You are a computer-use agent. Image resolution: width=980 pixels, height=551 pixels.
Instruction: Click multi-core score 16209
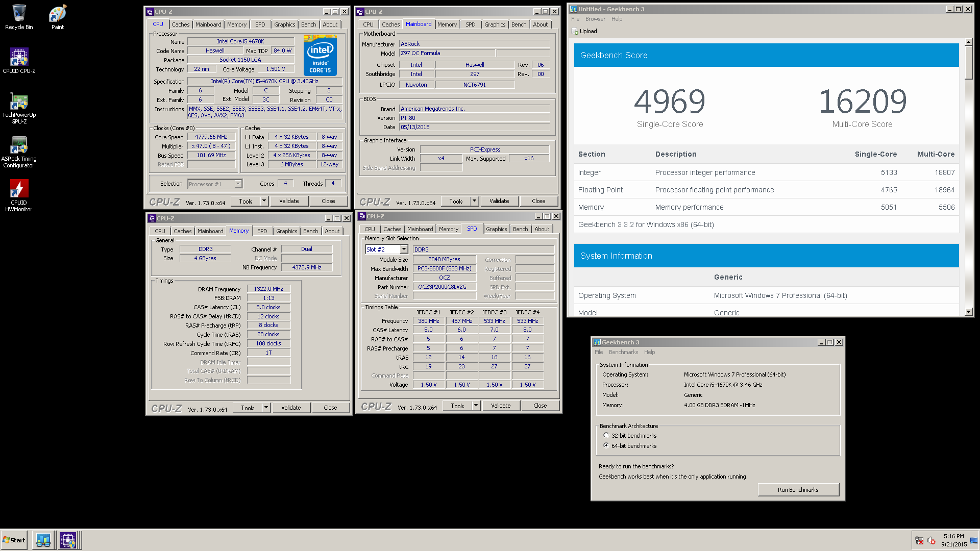(863, 102)
